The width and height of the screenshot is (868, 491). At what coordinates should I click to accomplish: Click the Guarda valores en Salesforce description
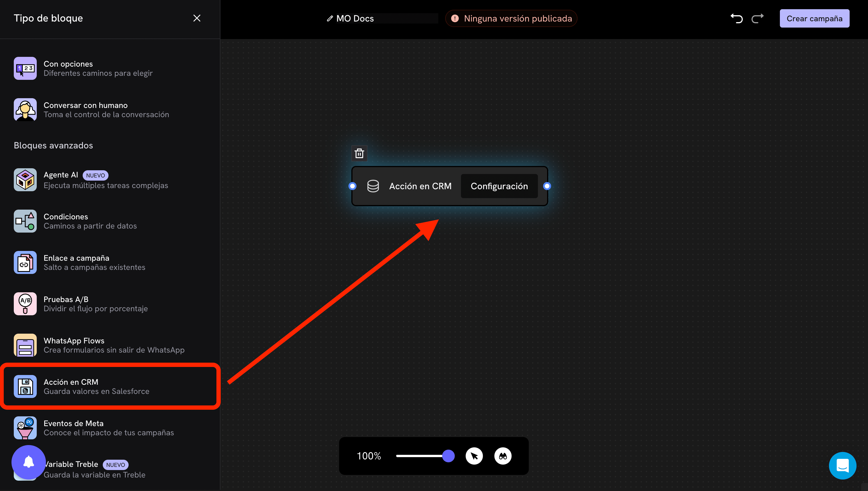(x=96, y=391)
